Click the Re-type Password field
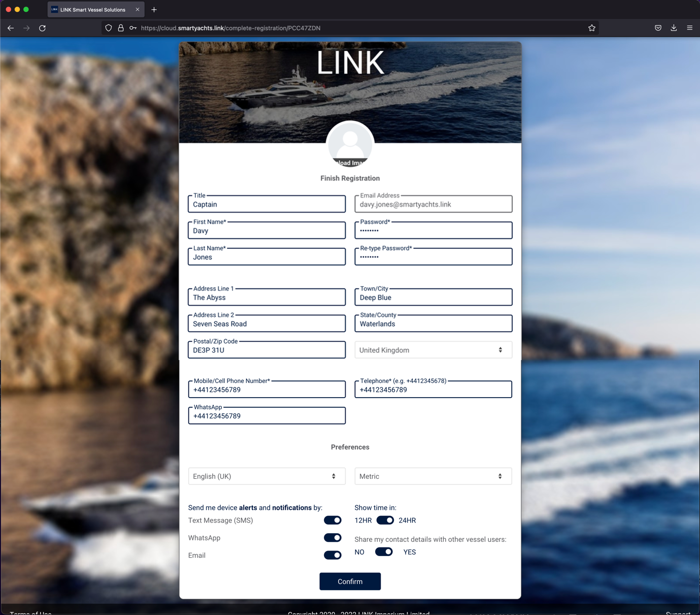The height and width of the screenshot is (615, 700). (433, 257)
